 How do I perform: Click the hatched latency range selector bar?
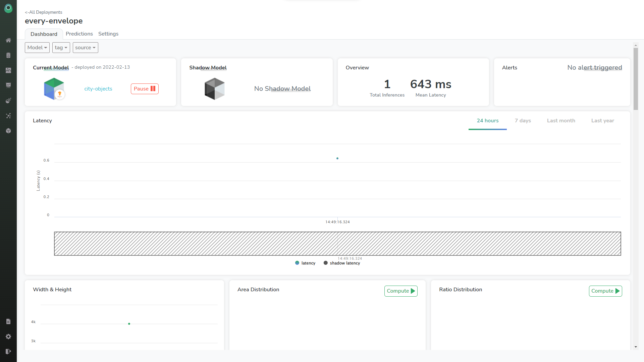[x=337, y=244]
